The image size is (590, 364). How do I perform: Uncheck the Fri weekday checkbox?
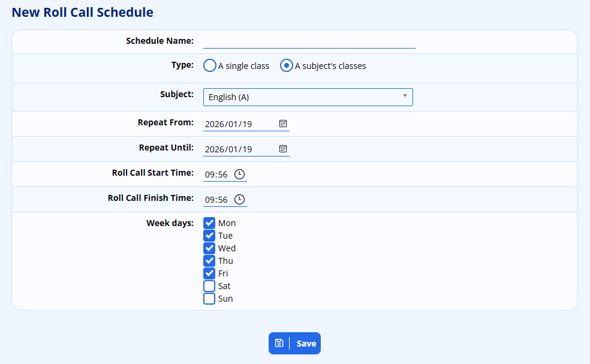209,273
